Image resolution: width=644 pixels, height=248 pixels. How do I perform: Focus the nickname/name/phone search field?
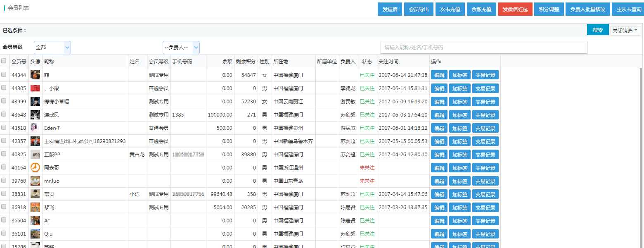click(x=484, y=47)
